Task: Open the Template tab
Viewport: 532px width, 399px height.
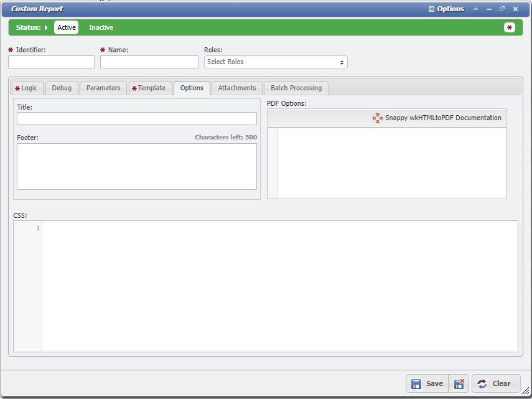Action: pyautogui.click(x=149, y=88)
